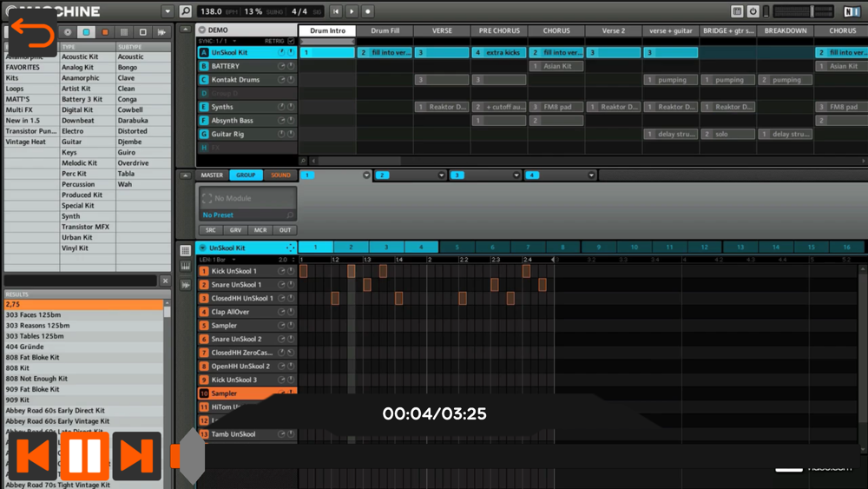Viewport: 868px width, 489px height.
Task: Select the blue Groups browser filter icon
Action: click(x=86, y=32)
